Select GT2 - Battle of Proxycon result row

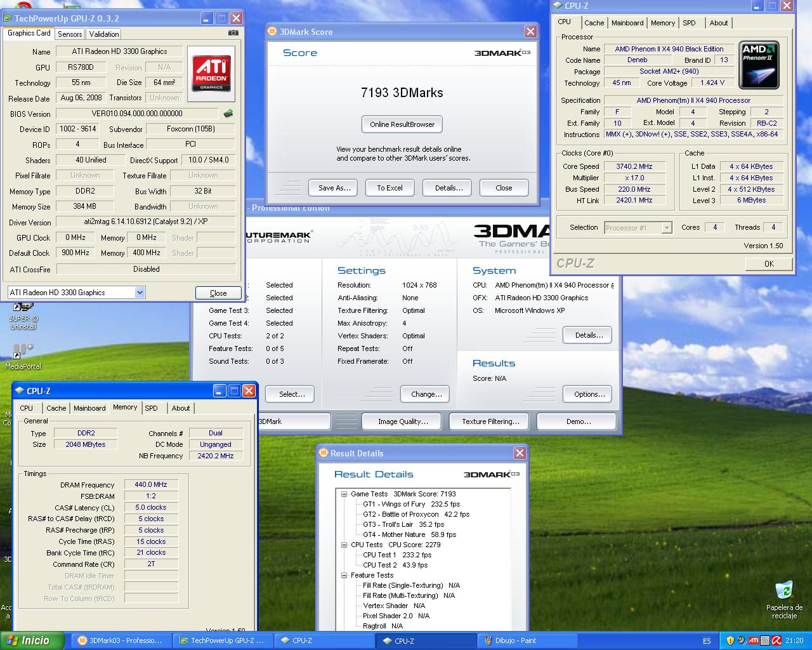(x=416, y=514)
